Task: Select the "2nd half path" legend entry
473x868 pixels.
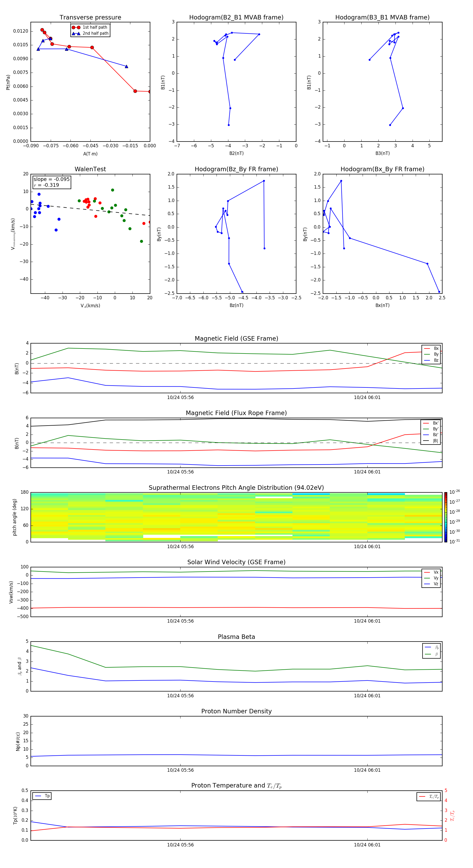Action: [90, 33]
